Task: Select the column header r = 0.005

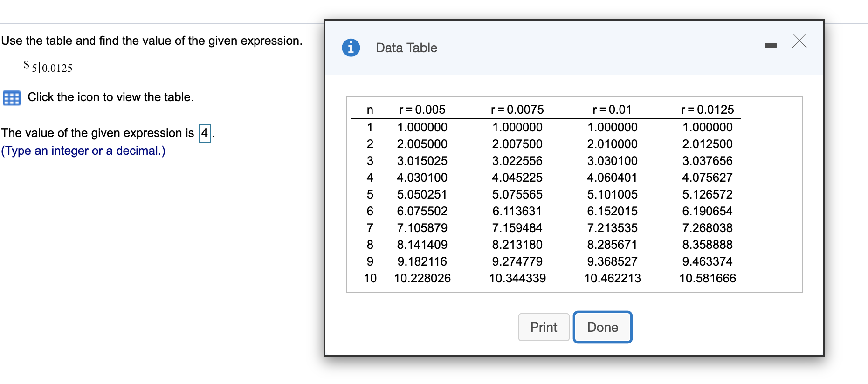Action: tap(422, 110)
